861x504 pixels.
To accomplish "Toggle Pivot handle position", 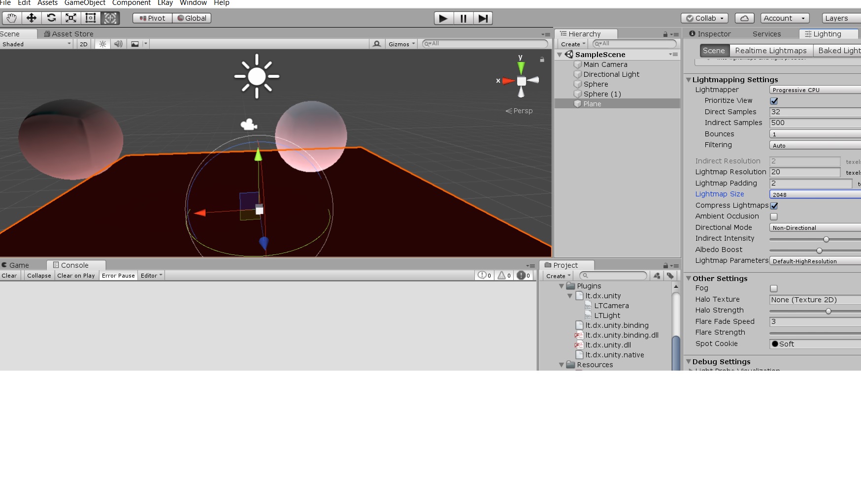I will pos(153,18).
